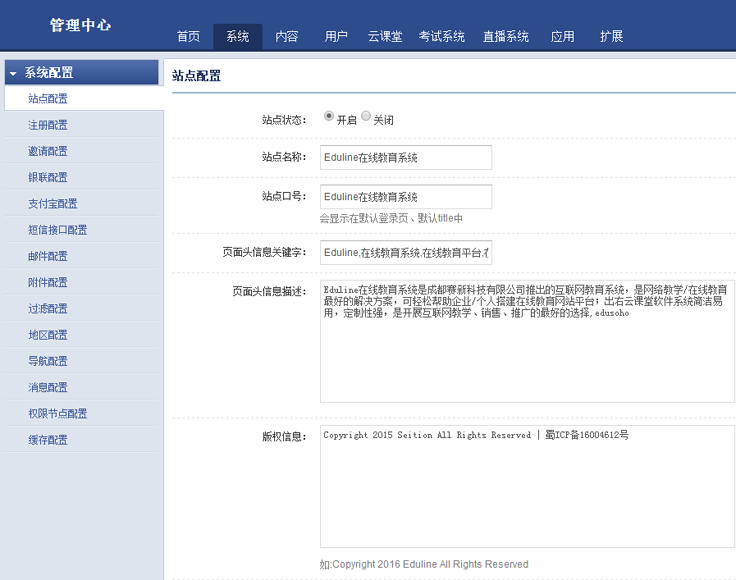Open the 扩展 top menu tab

click(x=611, y=37)
